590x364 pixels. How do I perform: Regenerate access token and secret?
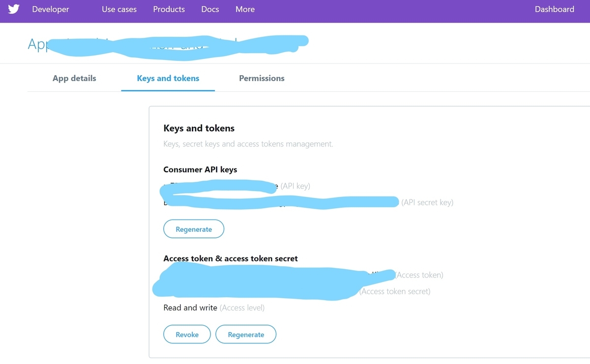(x=246, y=335)
